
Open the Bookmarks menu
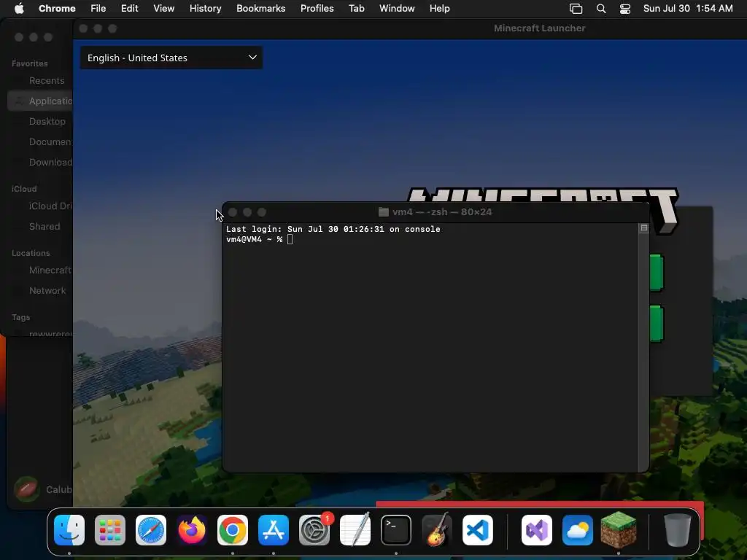pyautogui.click(x=261, y=8)
